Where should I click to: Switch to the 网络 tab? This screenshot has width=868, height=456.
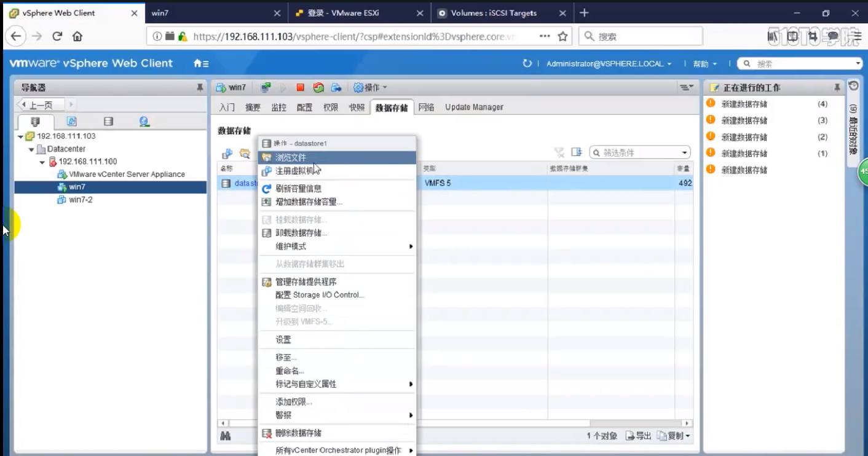[x=426, y=108]
